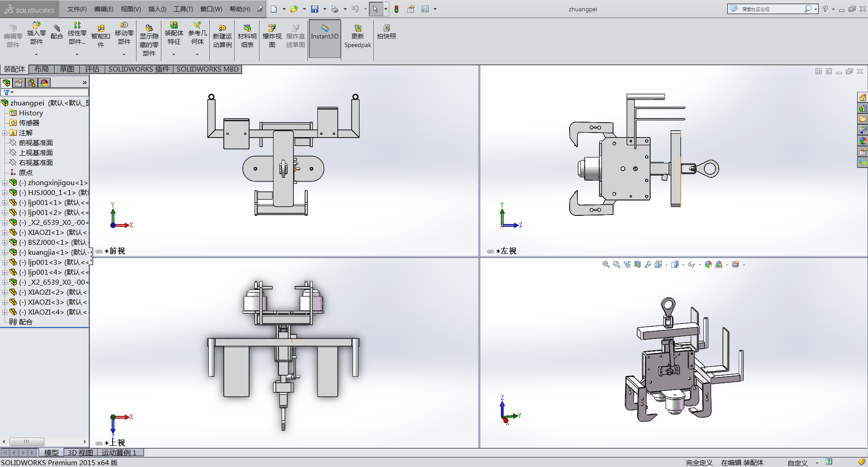
Task: Click the 配合 mate tool
Action: (57, 32)
